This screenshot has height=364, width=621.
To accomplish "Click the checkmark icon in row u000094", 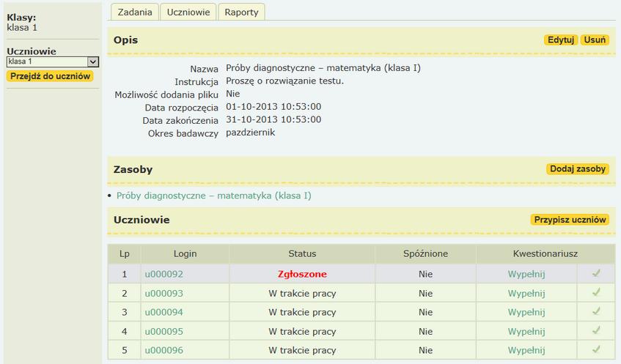I will click(x=597, y=311).
